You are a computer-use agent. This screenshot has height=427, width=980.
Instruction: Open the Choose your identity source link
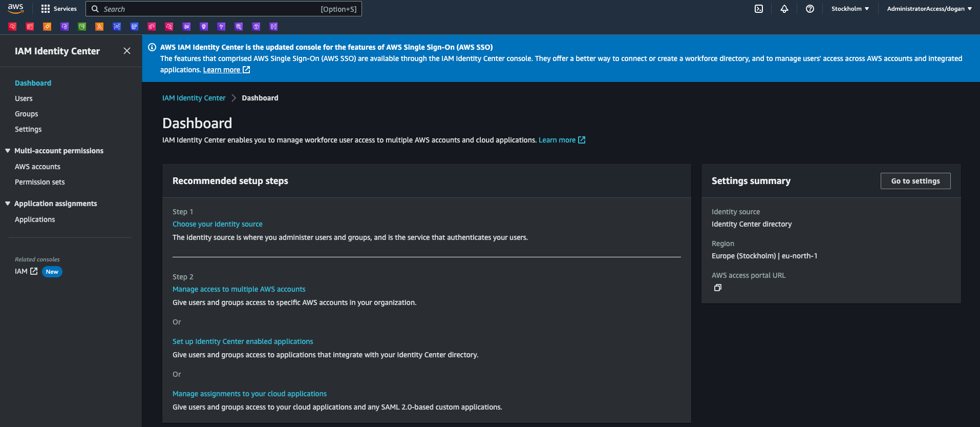(218, 224)
